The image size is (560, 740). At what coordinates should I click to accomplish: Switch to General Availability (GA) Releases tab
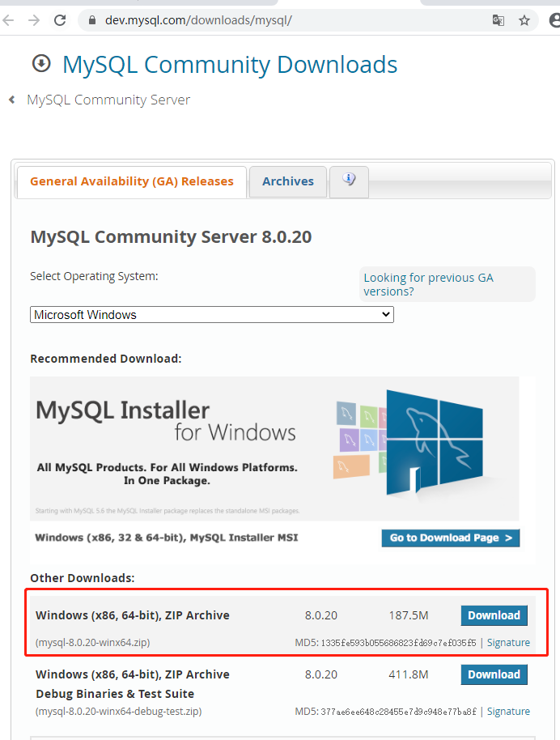[x=132, y=181]
